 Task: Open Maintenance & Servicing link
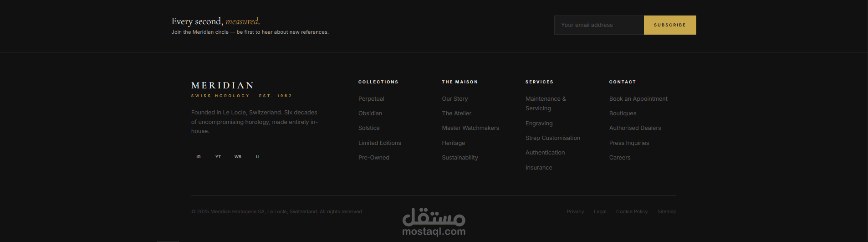546,103
